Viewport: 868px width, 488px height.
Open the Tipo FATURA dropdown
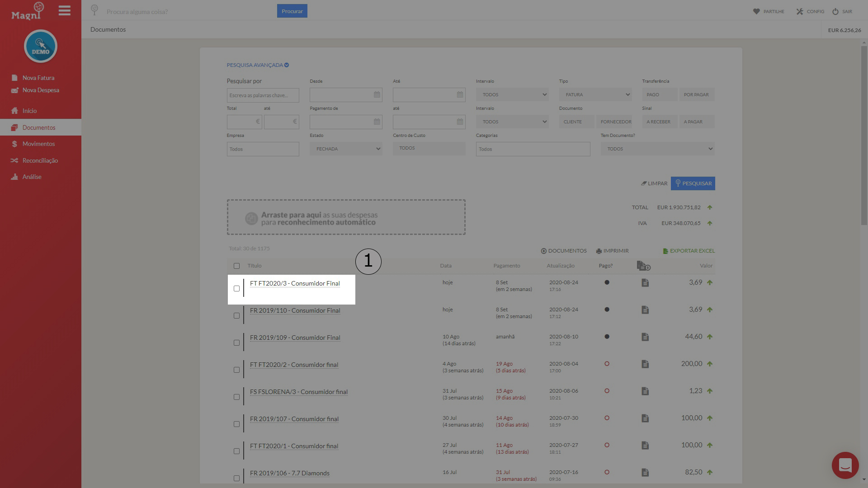595,95
